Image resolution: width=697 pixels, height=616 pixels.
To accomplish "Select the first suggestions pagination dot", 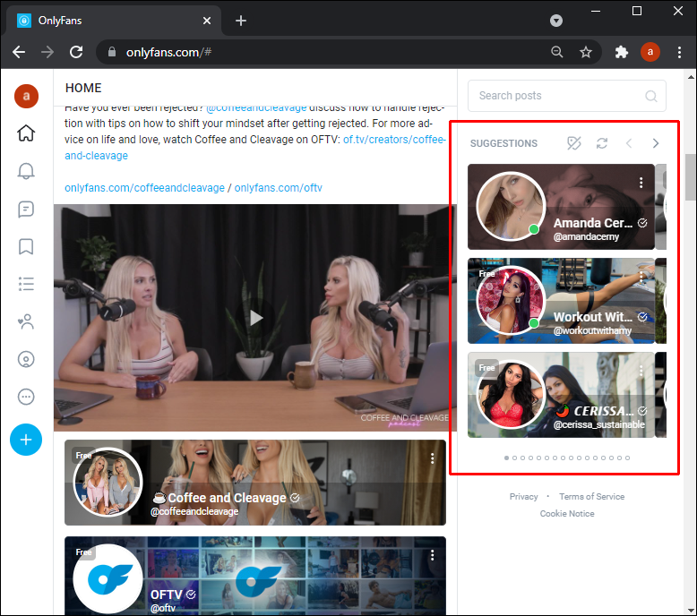I will [506, 458].
